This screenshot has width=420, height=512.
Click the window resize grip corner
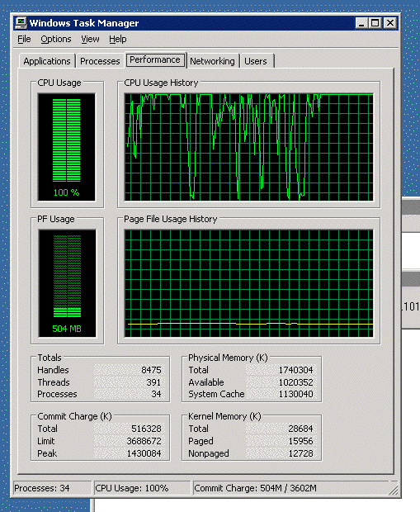pyautogui.click(x=394, y=490)
